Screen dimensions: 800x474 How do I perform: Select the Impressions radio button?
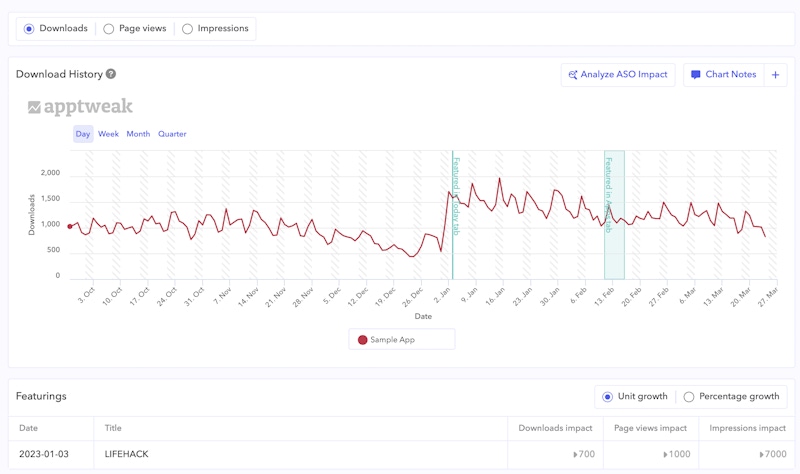188,29
